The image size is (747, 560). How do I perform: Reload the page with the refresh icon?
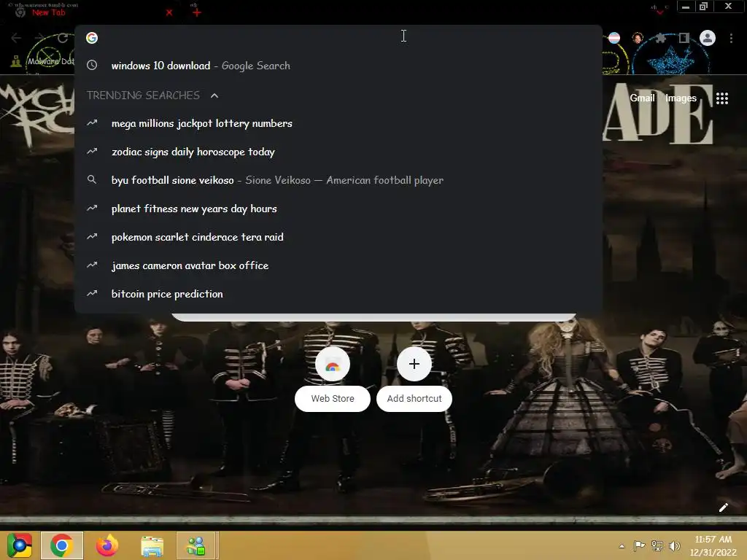click(63, 38)
